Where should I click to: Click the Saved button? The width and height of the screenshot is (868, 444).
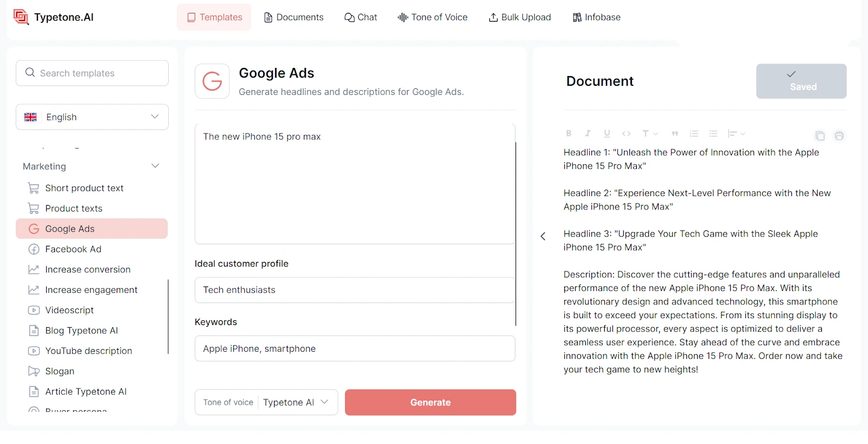point(801,81)
